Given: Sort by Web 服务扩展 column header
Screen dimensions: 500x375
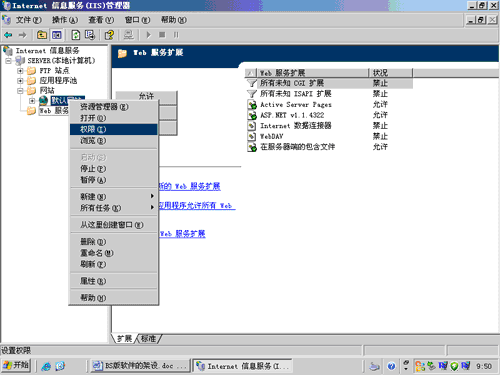Looking at the screenshot, I should point(313,73).
